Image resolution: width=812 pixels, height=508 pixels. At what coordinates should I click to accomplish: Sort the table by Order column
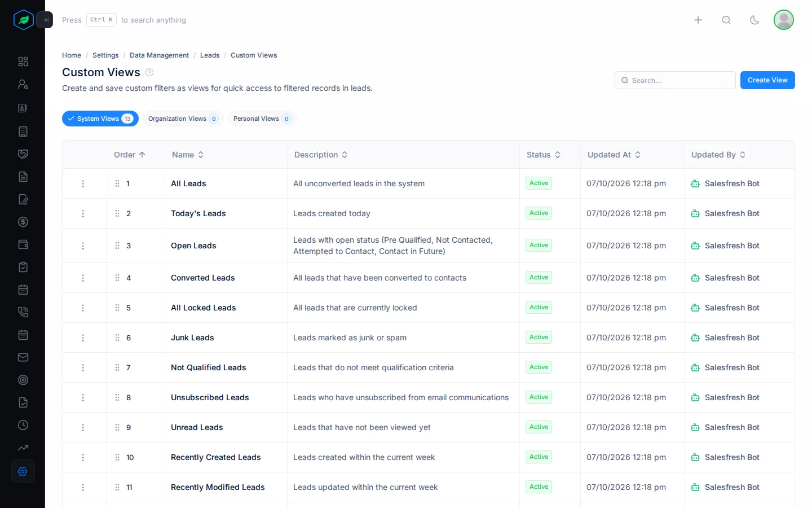(x=130, y=155)
